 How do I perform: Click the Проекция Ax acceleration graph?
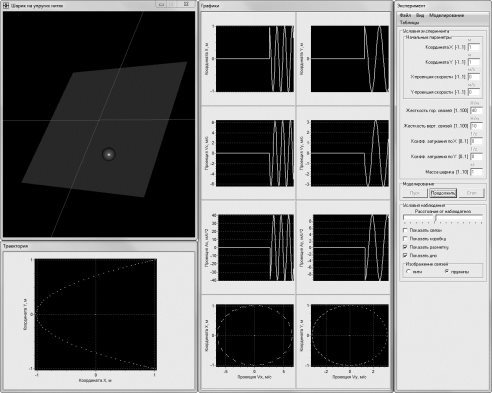pyautogui.click(x=255, y=247)
